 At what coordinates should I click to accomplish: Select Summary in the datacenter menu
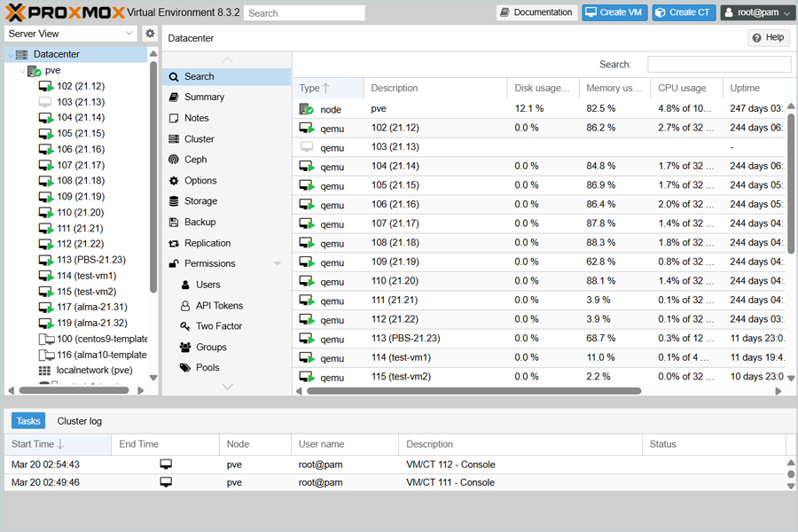click(204, 97)
